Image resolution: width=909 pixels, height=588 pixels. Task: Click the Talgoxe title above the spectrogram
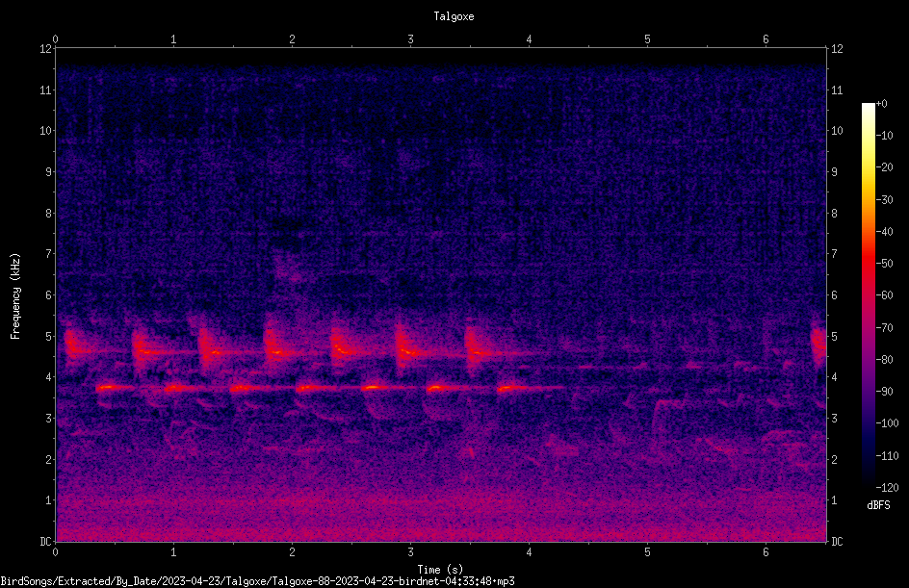coord(454,16)
